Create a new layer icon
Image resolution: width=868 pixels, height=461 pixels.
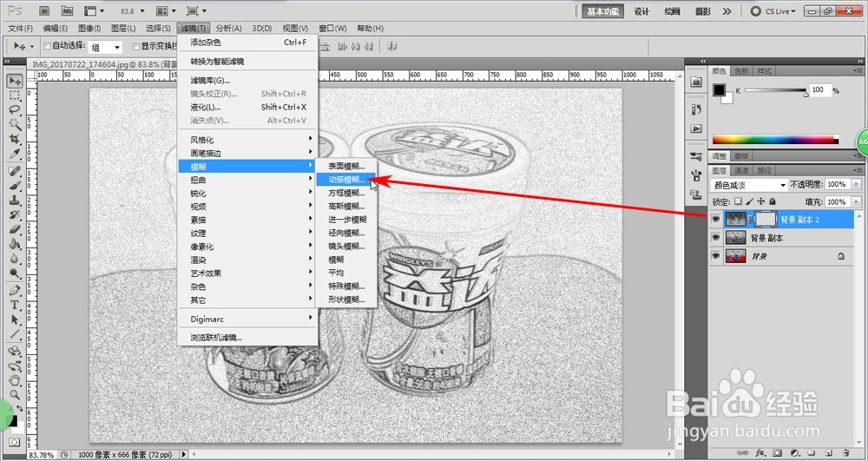click(829, 452)
